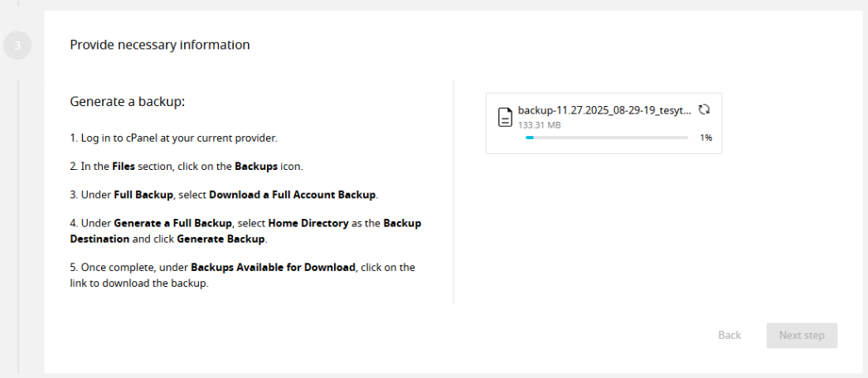Click the Back button

click(730, 336)
